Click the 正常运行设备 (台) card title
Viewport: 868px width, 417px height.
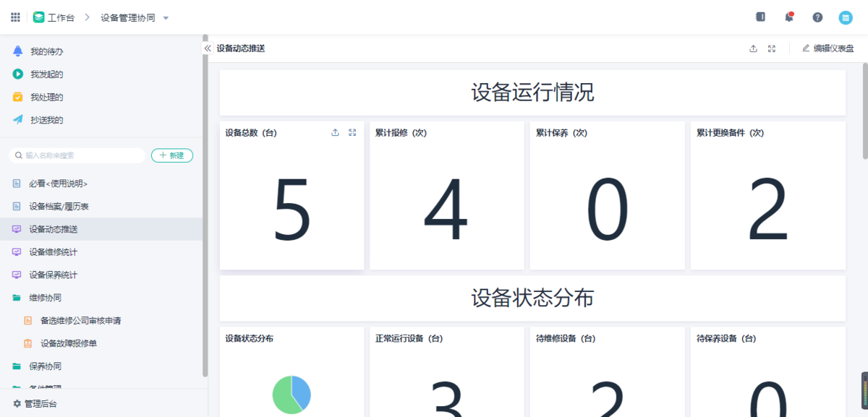coord(409,338)
